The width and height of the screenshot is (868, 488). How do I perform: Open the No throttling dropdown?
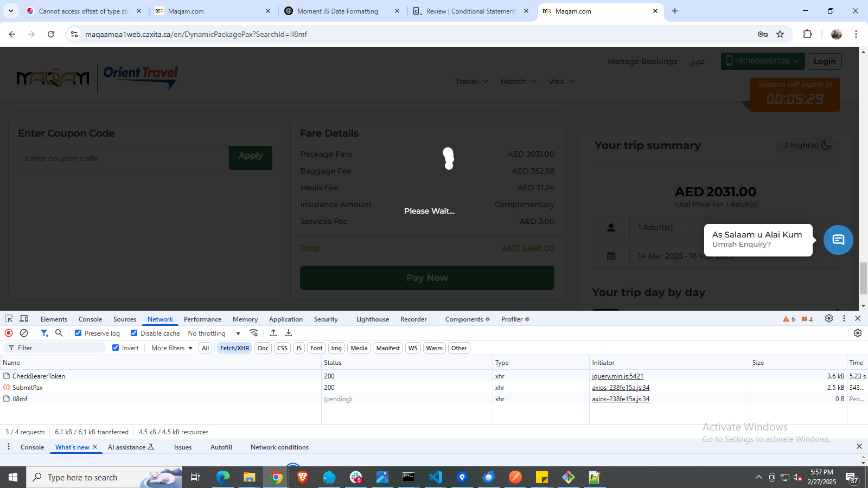point(214,333)
